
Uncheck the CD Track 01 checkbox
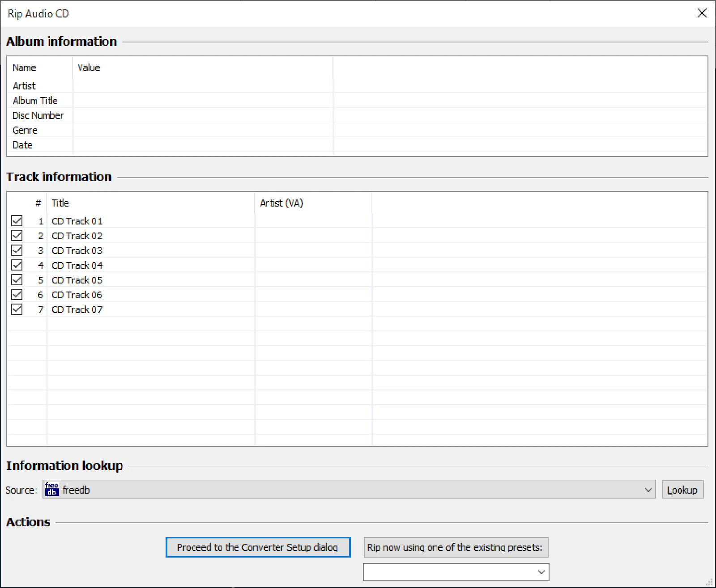[17, 221]
